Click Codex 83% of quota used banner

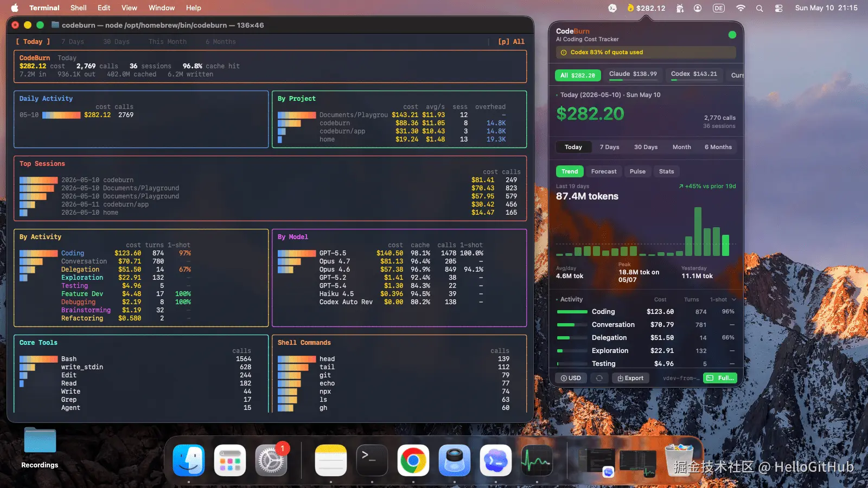[646, 53]
